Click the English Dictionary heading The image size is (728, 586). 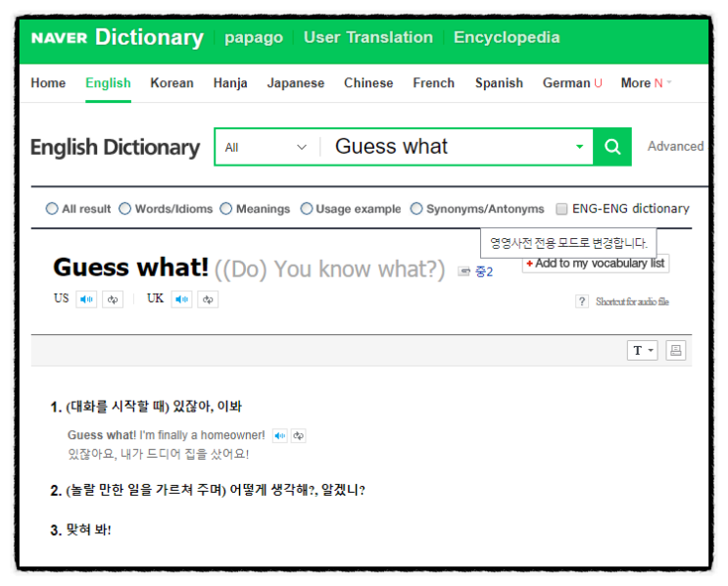click(116, 148)
